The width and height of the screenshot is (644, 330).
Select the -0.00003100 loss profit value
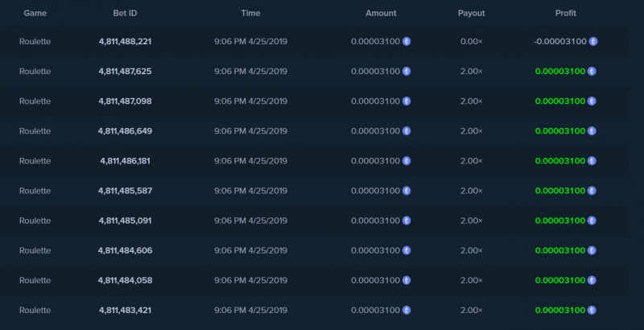click(x=560, y=42)
